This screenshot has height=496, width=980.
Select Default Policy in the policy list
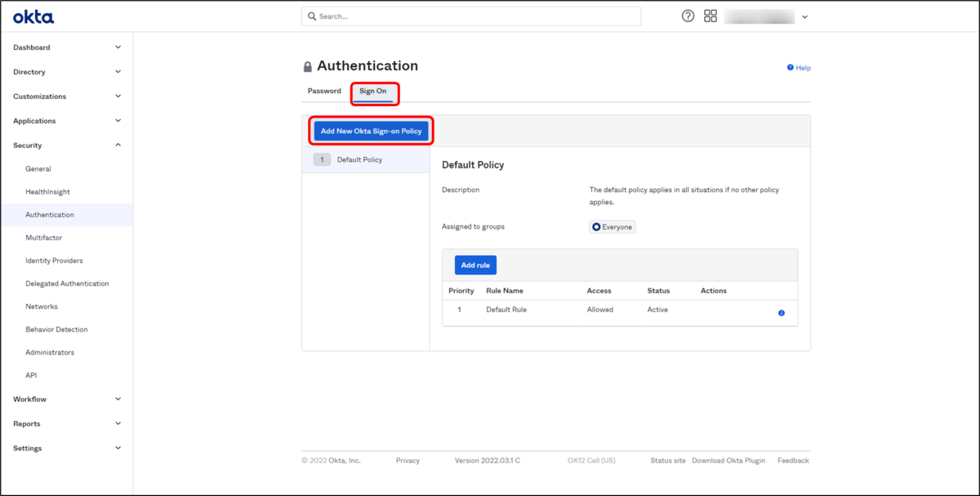(366, 160)
